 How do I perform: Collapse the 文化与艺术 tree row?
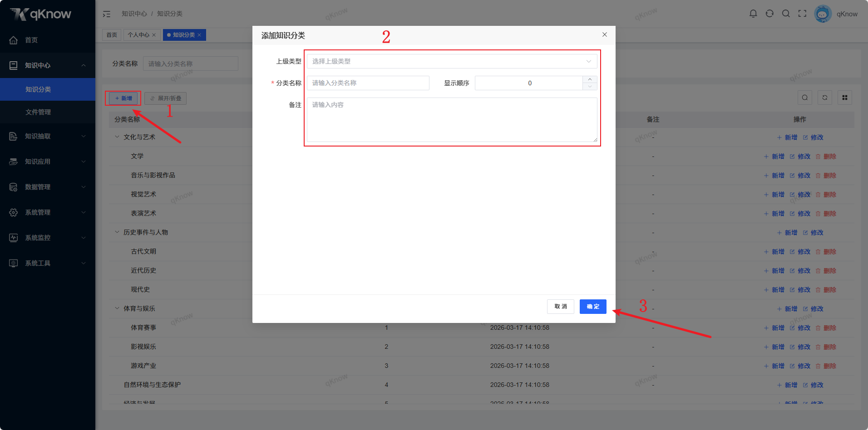(117, 137)
